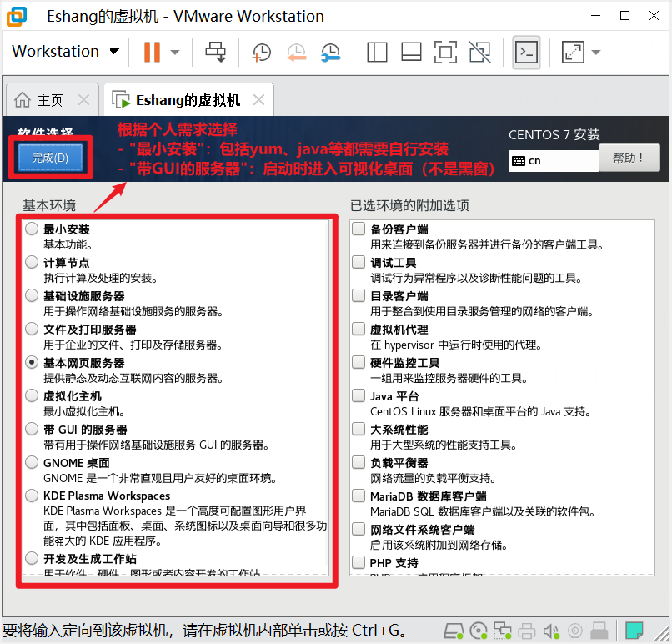Click the pause virtual machine icon
672x644 pixels.
(x=152, y=52)
